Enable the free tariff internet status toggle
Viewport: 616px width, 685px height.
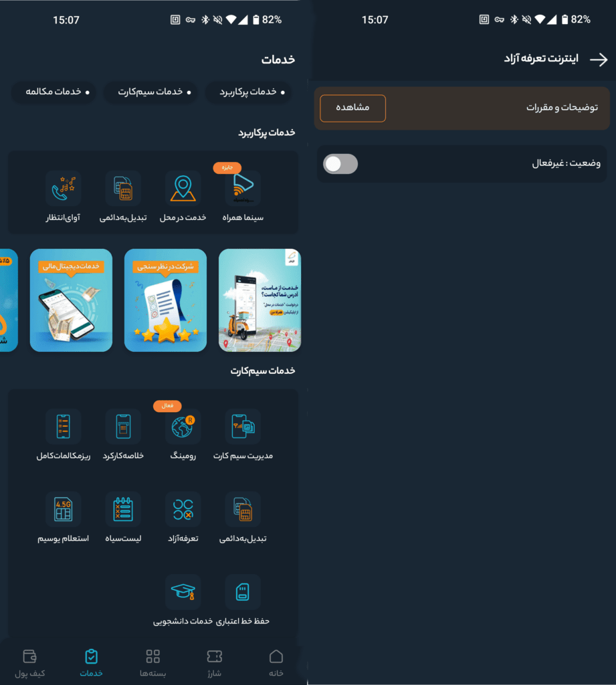tap(340, 164)
